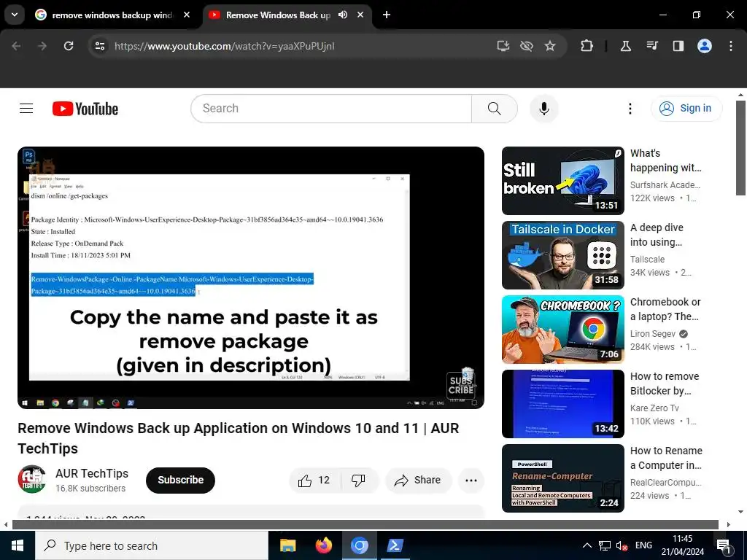
Task: Switch input language ENG indicator
Action: click(x=643, y=545)
